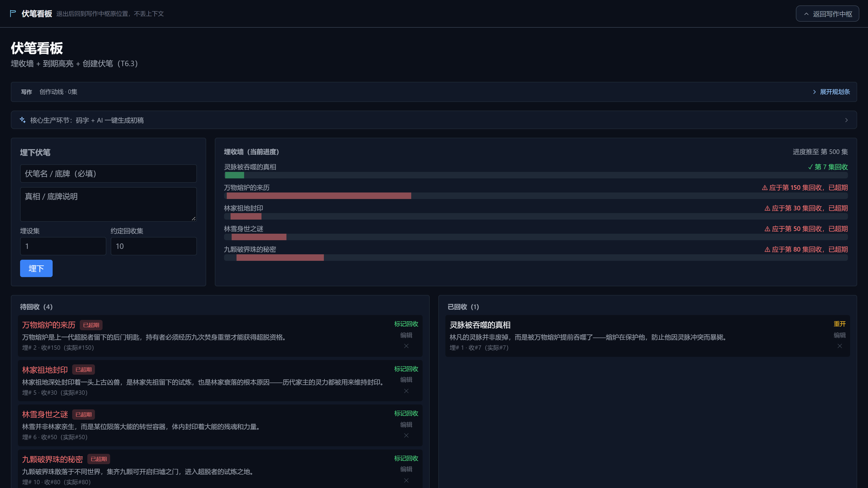Click the flag icon beside 伏笔看板 header
Viewport: 868px width, 488px height.
13,14
